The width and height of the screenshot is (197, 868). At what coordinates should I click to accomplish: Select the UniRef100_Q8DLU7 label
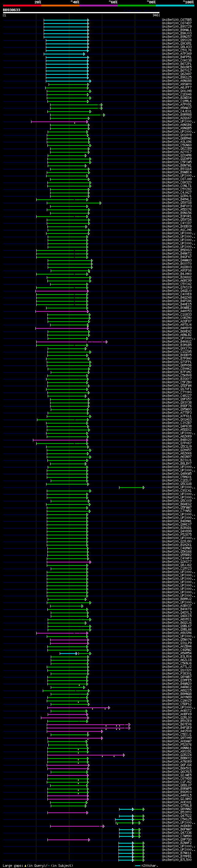tap(177, 785)
